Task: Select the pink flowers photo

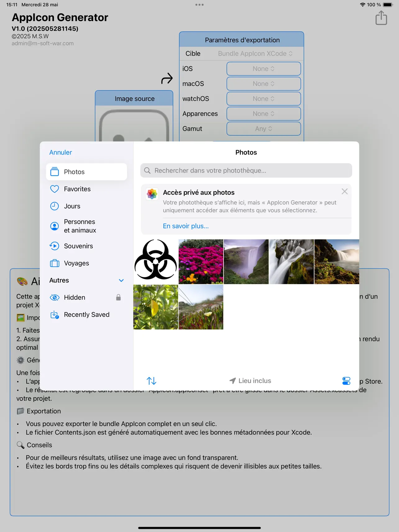Action: pyautogui.click(x=201, y=262)
